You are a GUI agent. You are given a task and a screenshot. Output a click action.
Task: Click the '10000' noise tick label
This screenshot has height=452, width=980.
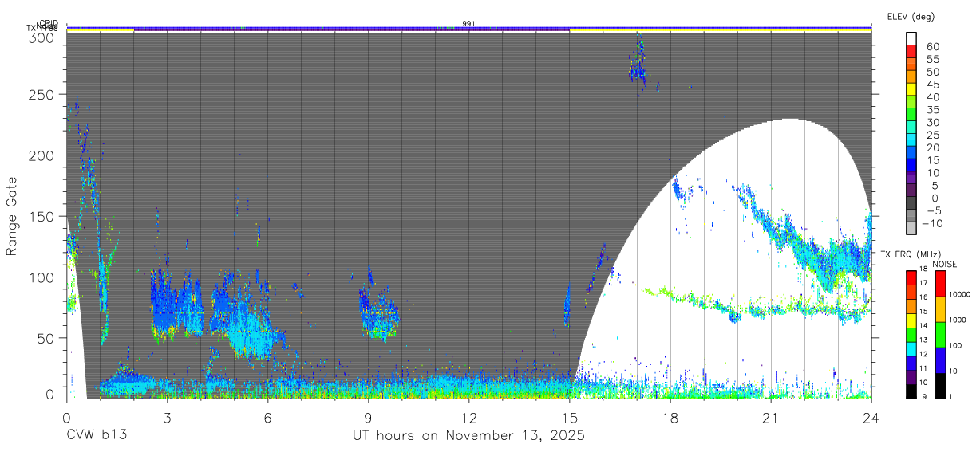pyautogui.click(x=961, y=294)
